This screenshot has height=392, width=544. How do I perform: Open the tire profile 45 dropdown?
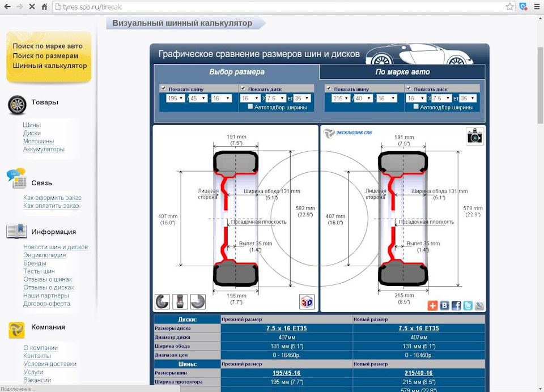pyautogui.click(x=198, y=98)
